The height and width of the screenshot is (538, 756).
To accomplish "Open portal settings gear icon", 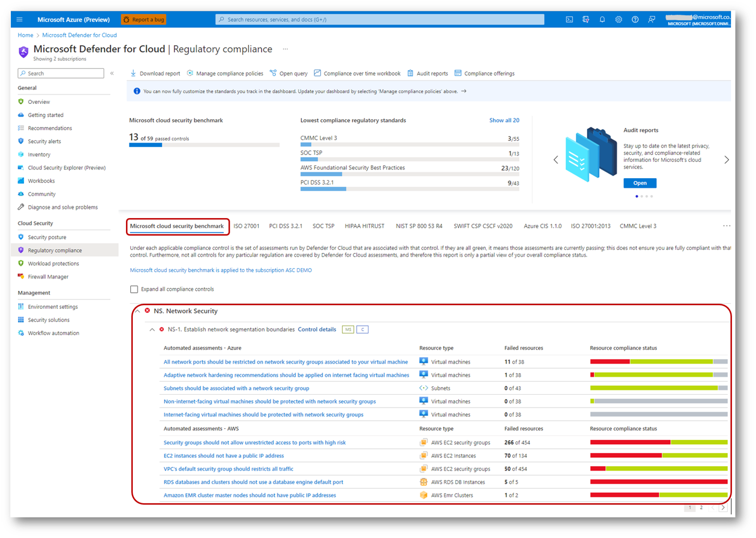I will [x=619, y=20].
